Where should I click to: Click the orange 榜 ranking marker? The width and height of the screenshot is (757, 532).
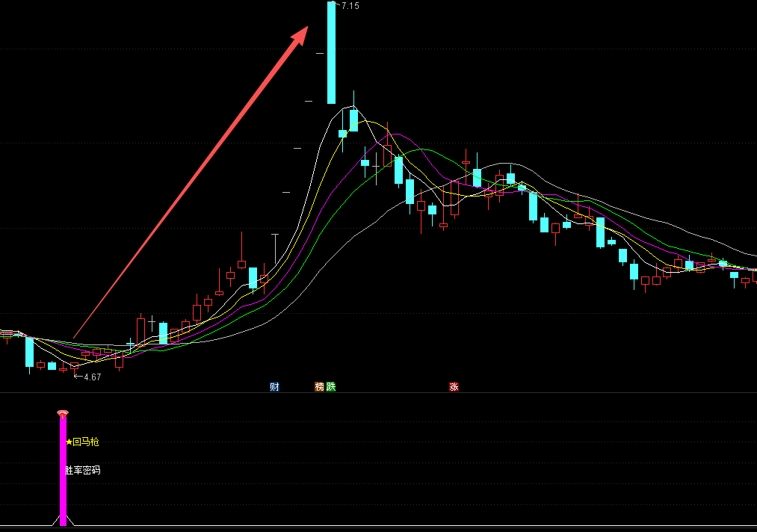[x=320, y=387]
